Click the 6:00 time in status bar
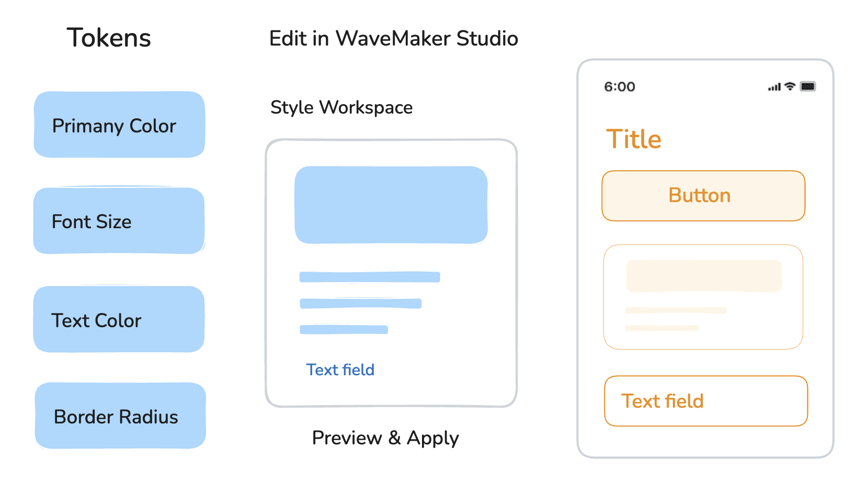Screen dimensions: 868x492 (620, 87)
